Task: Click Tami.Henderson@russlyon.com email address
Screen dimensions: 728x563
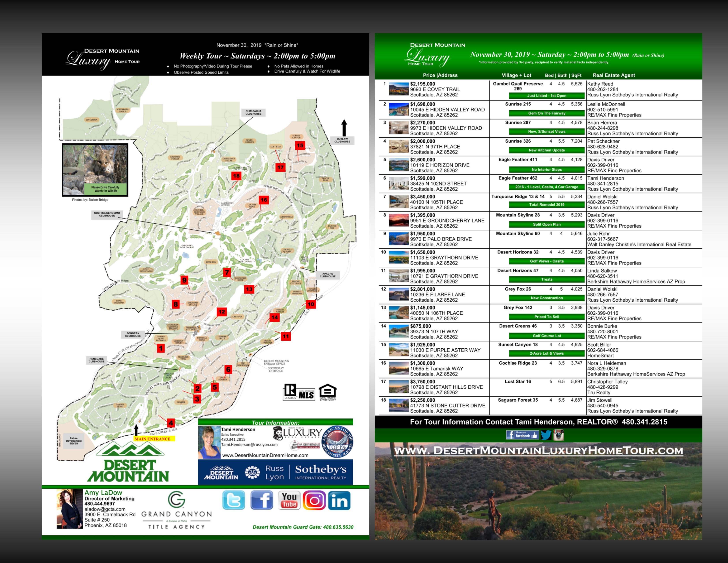Action: pos(249,445)
